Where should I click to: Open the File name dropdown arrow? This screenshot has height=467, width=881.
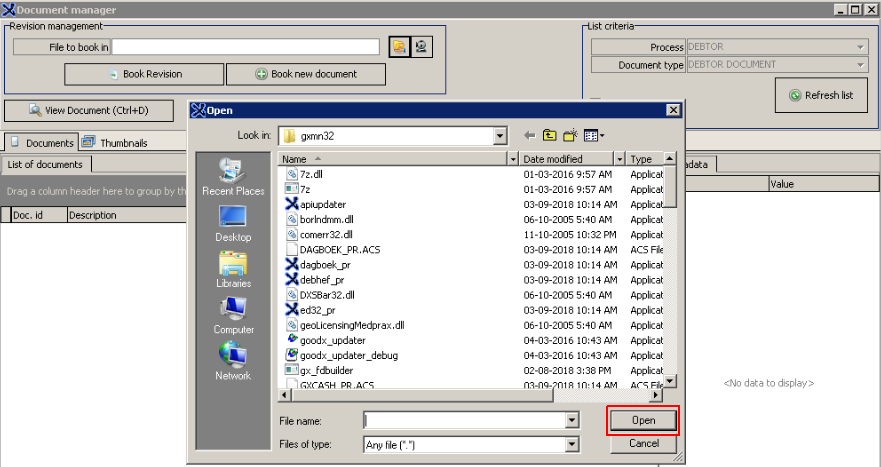tap(572, 421)
